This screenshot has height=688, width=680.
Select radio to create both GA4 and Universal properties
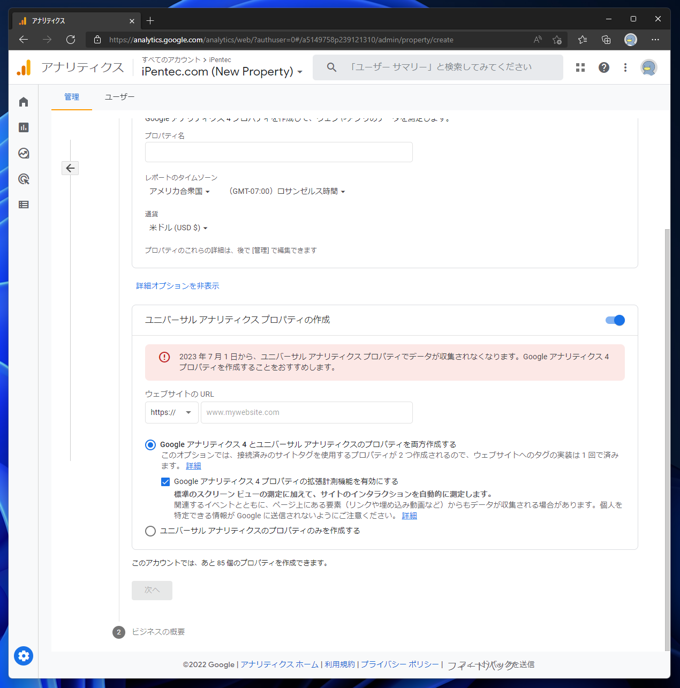150,445
